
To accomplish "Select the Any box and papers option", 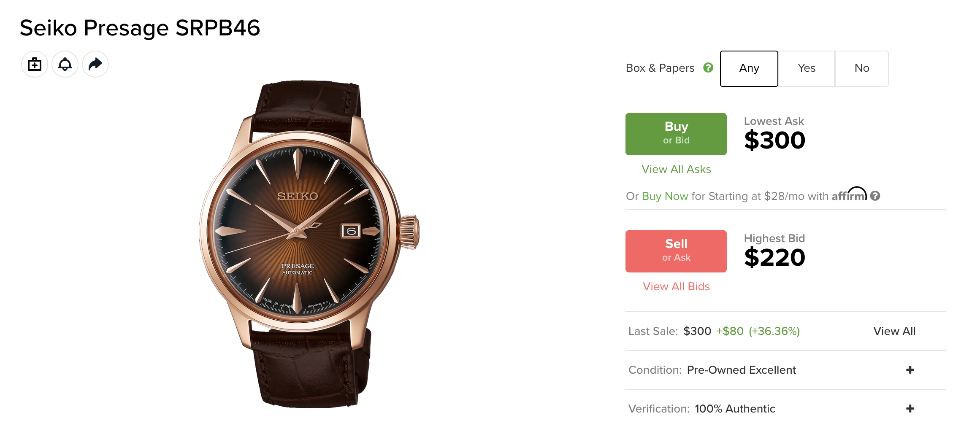I will (749, 69).
